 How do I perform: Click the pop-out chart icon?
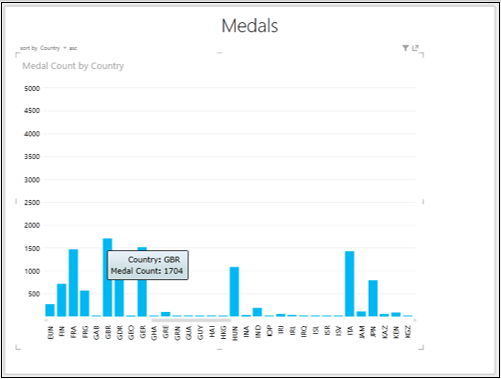pos(415,48)
